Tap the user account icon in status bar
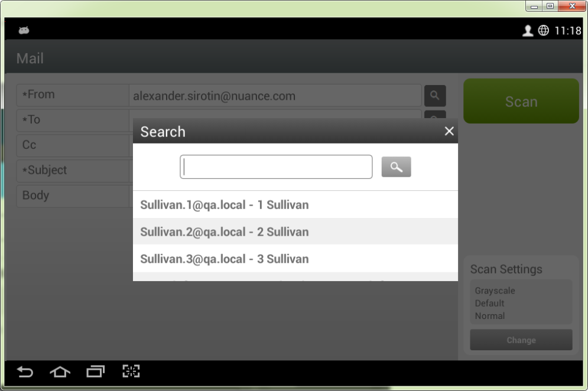Viewport: 588px width, 391px height. point(528,31)
